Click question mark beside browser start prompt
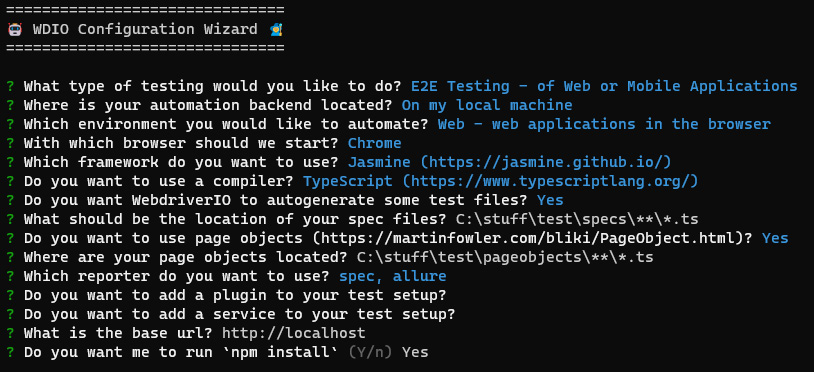Viewport: 814px width, 372px height. [10, 143]
